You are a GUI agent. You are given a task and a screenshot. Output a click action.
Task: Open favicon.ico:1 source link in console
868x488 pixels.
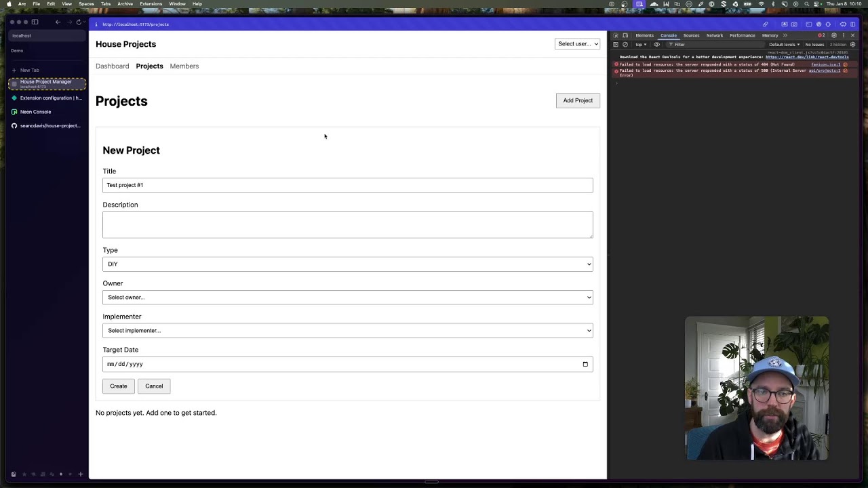pyautogui.click(x=826, y=64)
